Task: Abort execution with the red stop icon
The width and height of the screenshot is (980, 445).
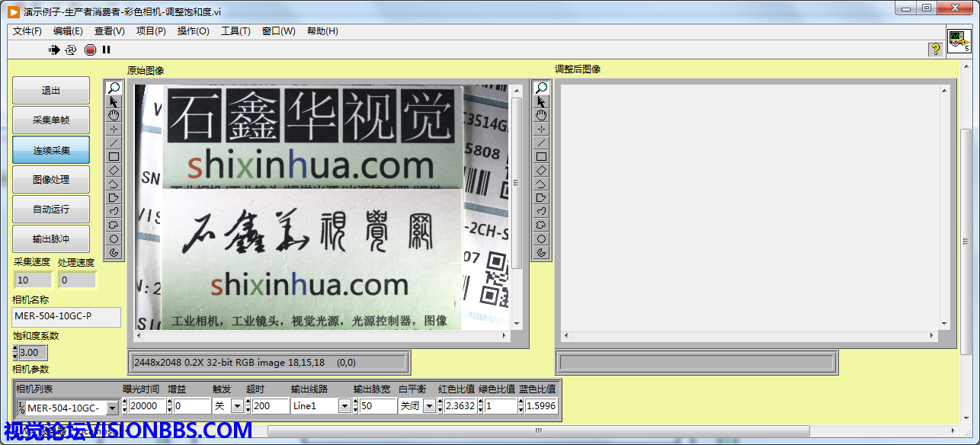Action: (90, 50)
